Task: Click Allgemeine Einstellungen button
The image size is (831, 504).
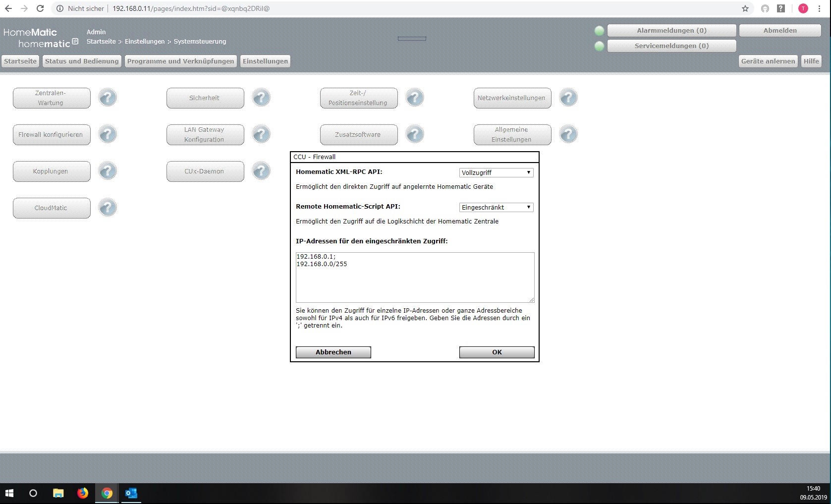Action: 512,134
